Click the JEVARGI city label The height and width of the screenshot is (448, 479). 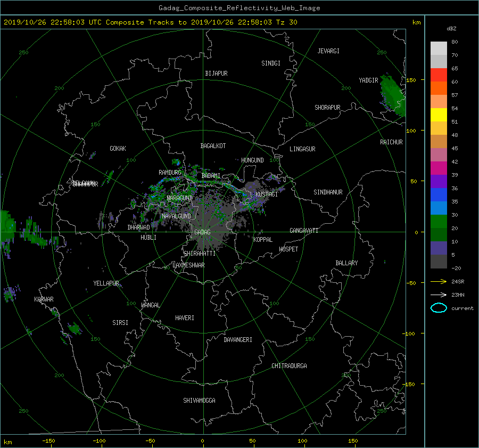coord(328,51)
